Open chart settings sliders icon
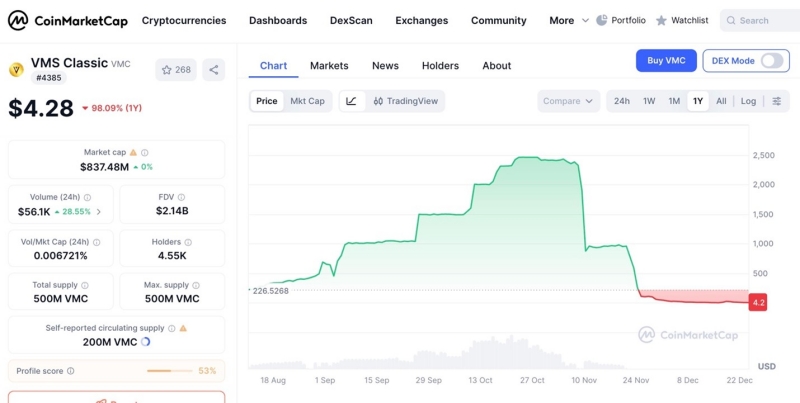 pyautogui.click(x=776, y=101)
